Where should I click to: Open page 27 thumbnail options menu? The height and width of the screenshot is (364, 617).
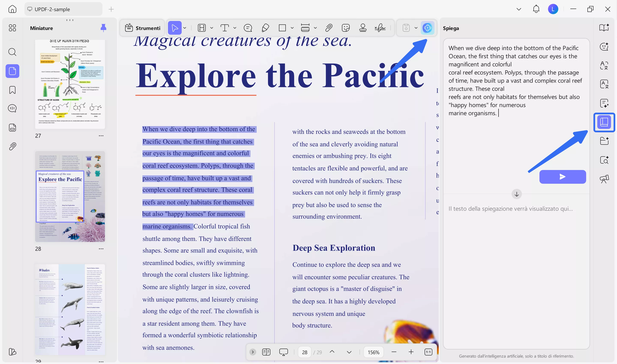point(101,136)
